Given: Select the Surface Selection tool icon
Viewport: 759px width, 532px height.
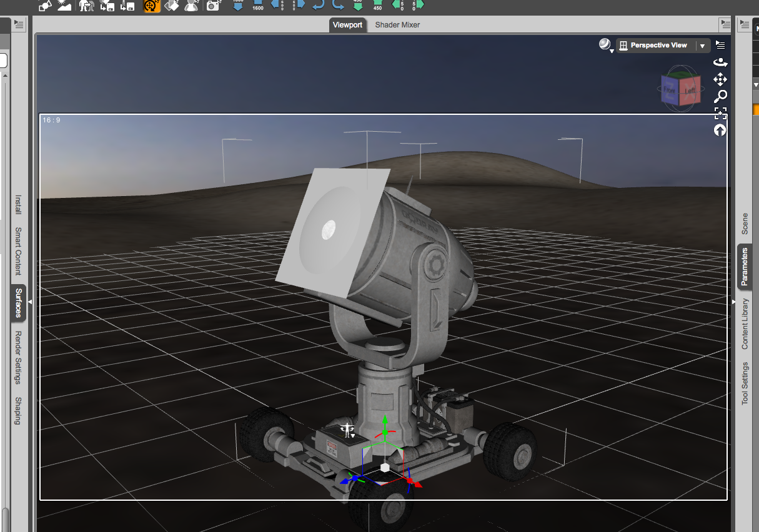Looking at the screenshot, I should [x=172, y=6].
